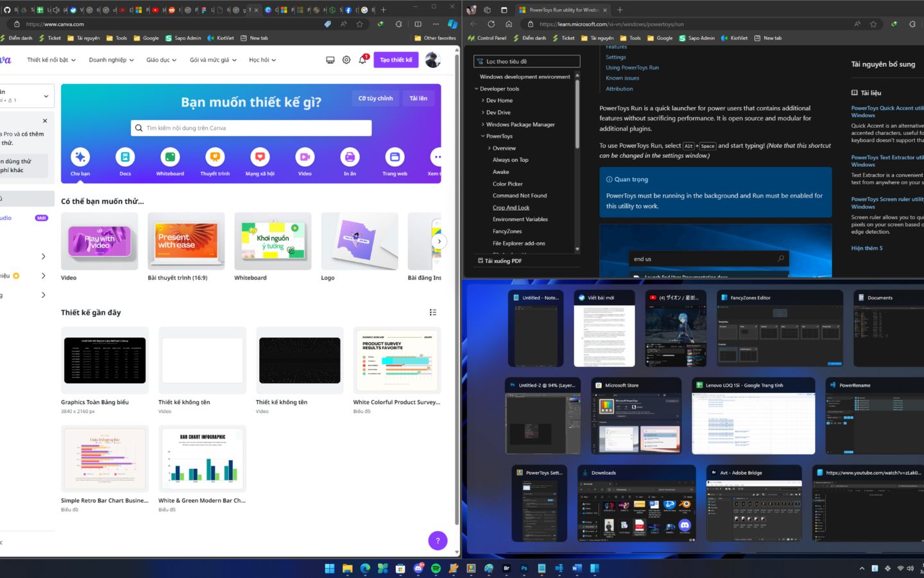Select the Whiteboard design type icon
The height and width of the screenshot is (578, 924).
(x=170, y=157)
